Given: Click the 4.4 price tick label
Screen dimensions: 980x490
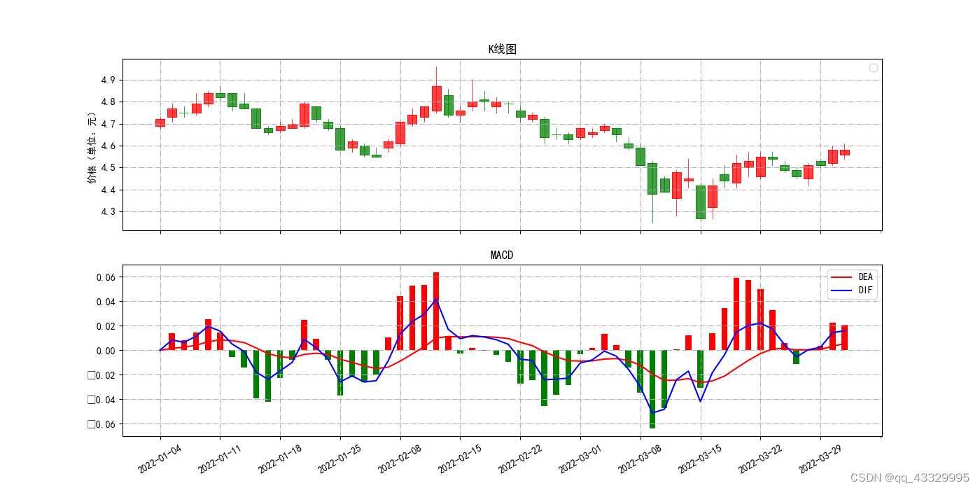Looking at the screenshot, I should point(109,190).
